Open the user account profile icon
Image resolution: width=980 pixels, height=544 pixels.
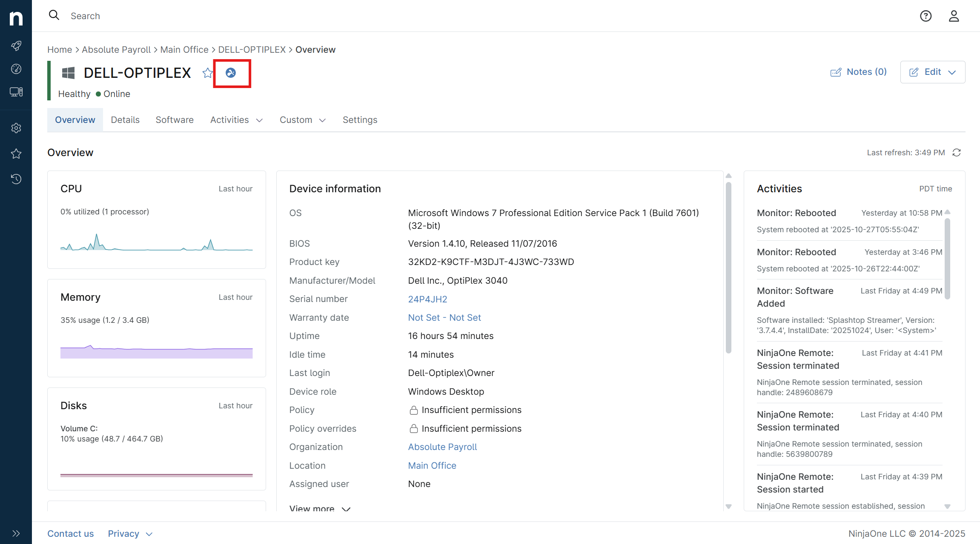click(x=954, y=16)
